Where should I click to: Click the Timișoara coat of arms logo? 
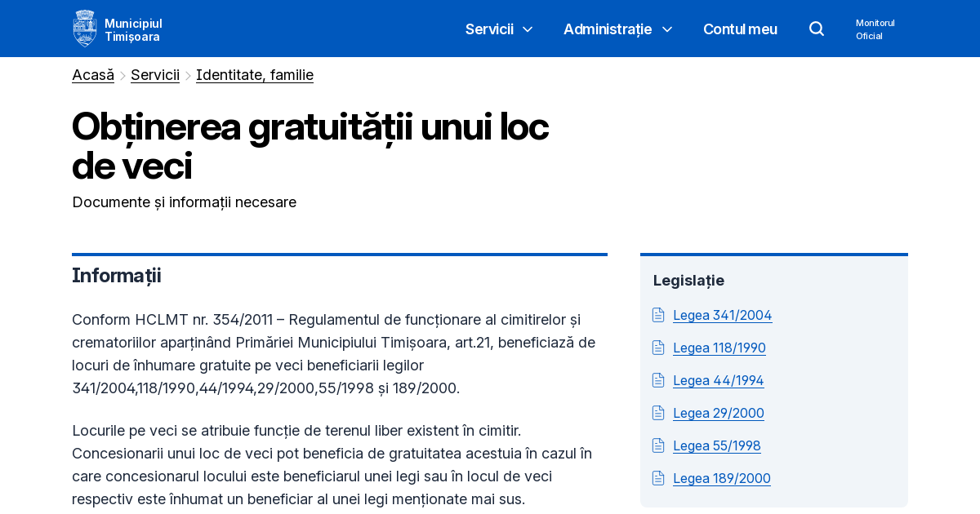coord(84,28)
